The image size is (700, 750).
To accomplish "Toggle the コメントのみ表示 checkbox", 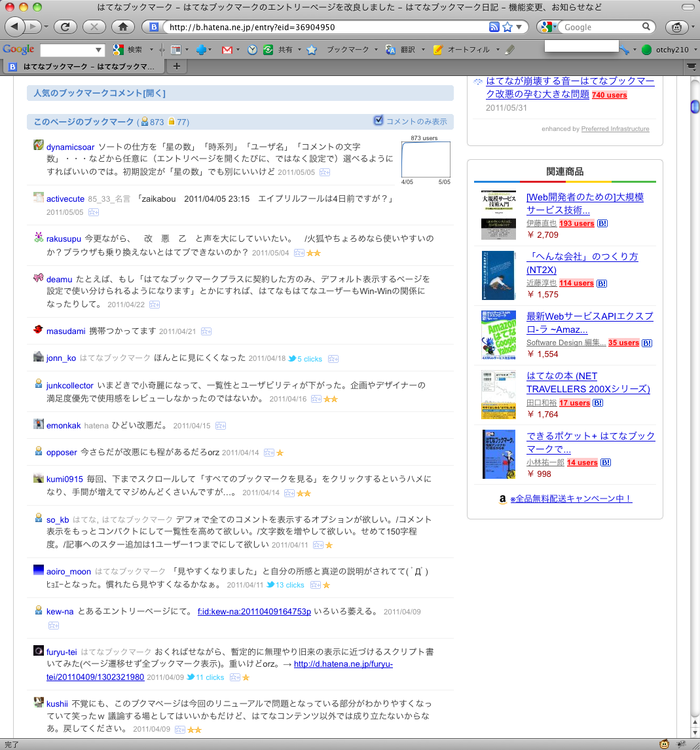I will coord(378,121).
